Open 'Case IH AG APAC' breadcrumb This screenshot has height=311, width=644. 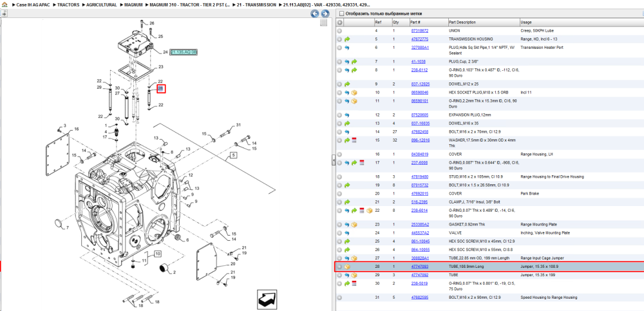[32, 5]
